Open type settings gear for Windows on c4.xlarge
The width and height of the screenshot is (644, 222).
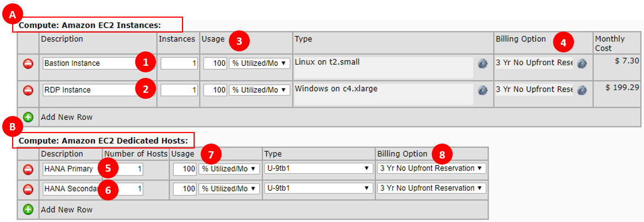(x=482, y=90)
